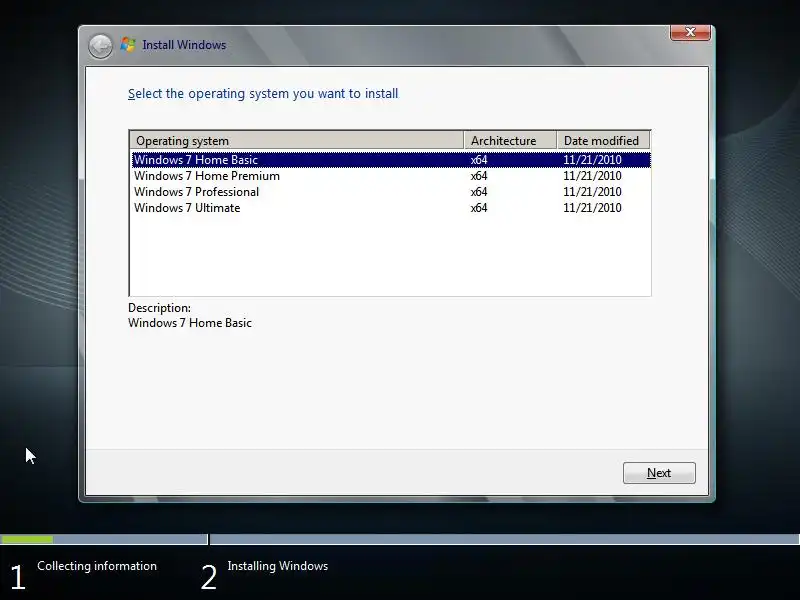Click x64 in the Ultimate row
The width and height of the screenshot is (800, 600).
pos(479,208)
